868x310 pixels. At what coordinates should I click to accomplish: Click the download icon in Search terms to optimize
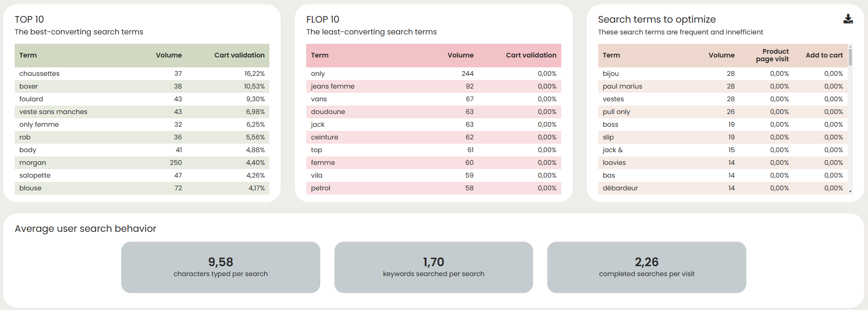click(848, 19)
